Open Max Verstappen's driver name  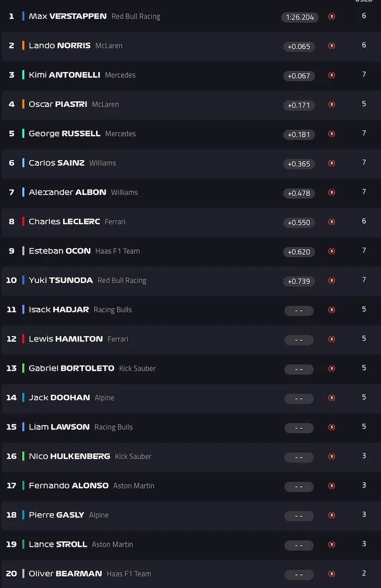tap(67, 16)
